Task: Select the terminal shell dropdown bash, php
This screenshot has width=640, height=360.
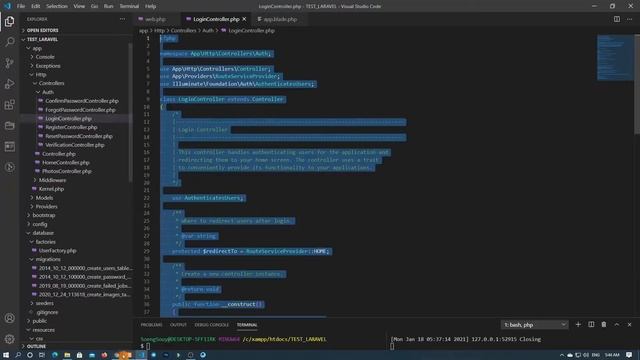Action: click(x=534, y=325)
